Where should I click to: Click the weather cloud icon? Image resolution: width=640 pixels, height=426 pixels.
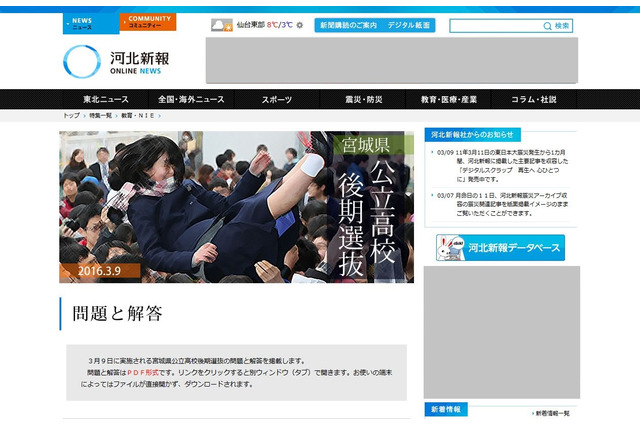pyautogui.click(x=222, y=25)
